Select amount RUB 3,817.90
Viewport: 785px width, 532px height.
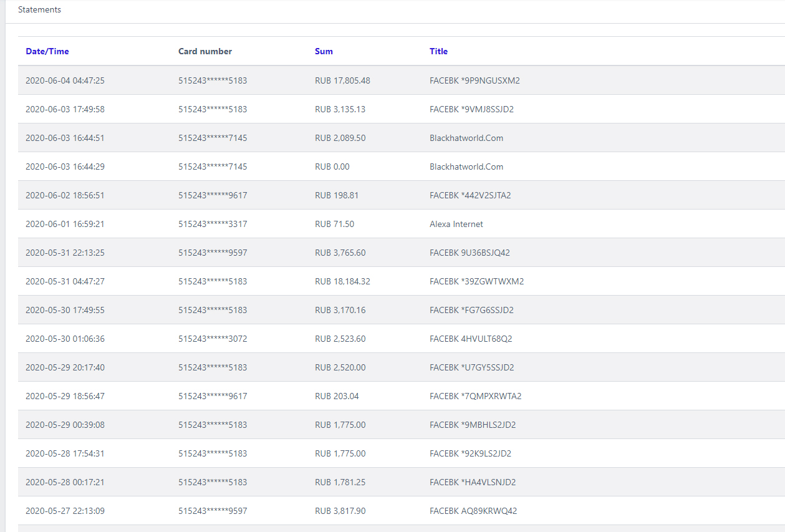point(340,511)
